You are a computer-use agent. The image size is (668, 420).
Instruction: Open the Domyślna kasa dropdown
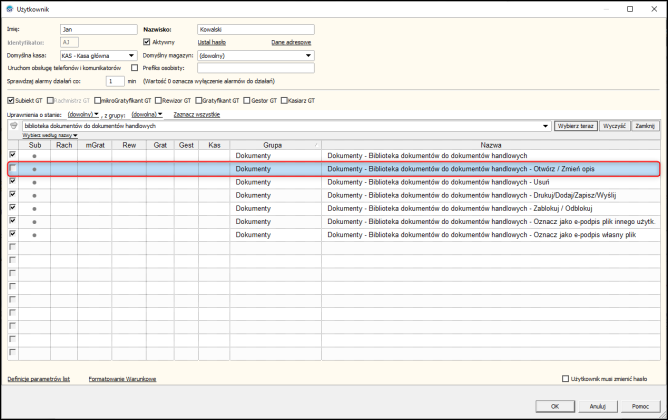pos(131,55)
